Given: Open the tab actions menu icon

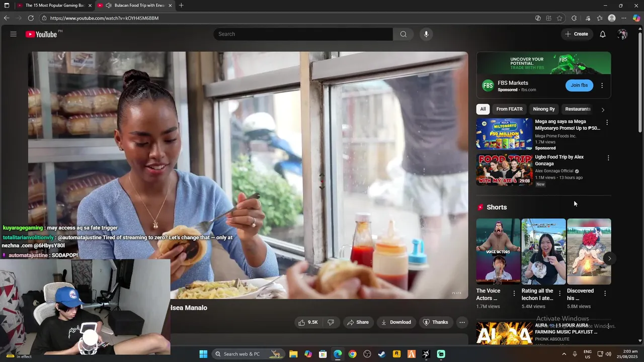Looking at the screenshot, I should pyautogui.click(x=7, y=6).
